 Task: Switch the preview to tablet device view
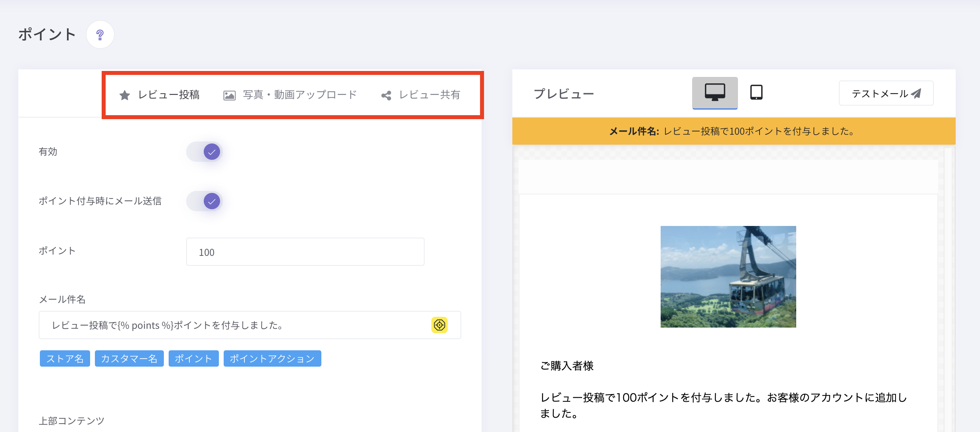[x=756, y=92]
